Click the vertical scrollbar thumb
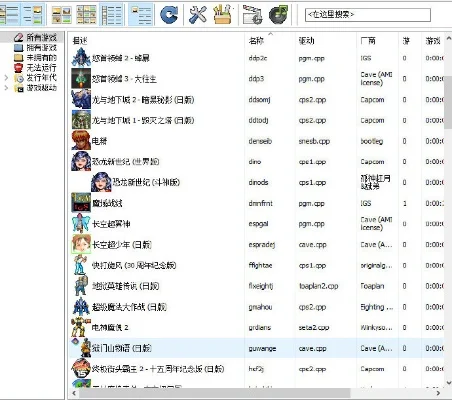 coord(448,102)
